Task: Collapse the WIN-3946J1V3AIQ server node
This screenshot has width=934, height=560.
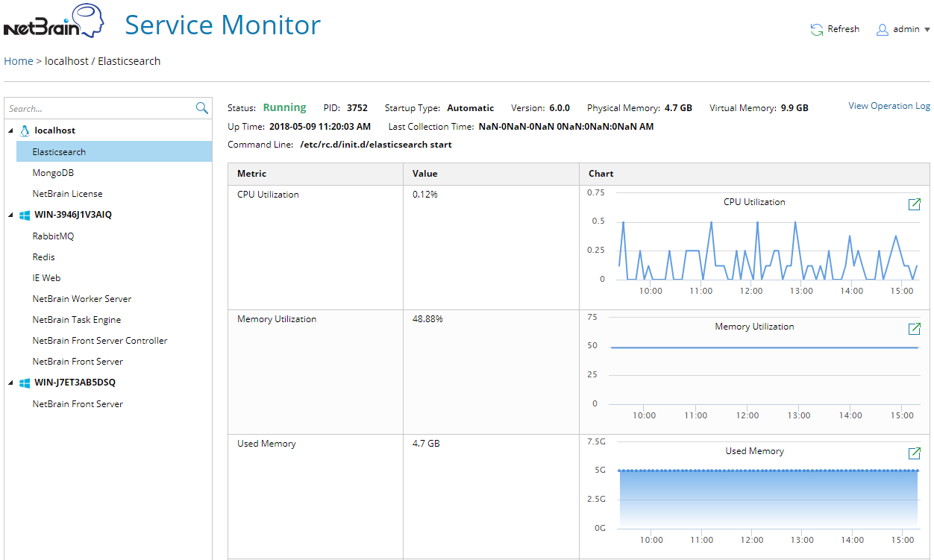Action: coord(10,215)
